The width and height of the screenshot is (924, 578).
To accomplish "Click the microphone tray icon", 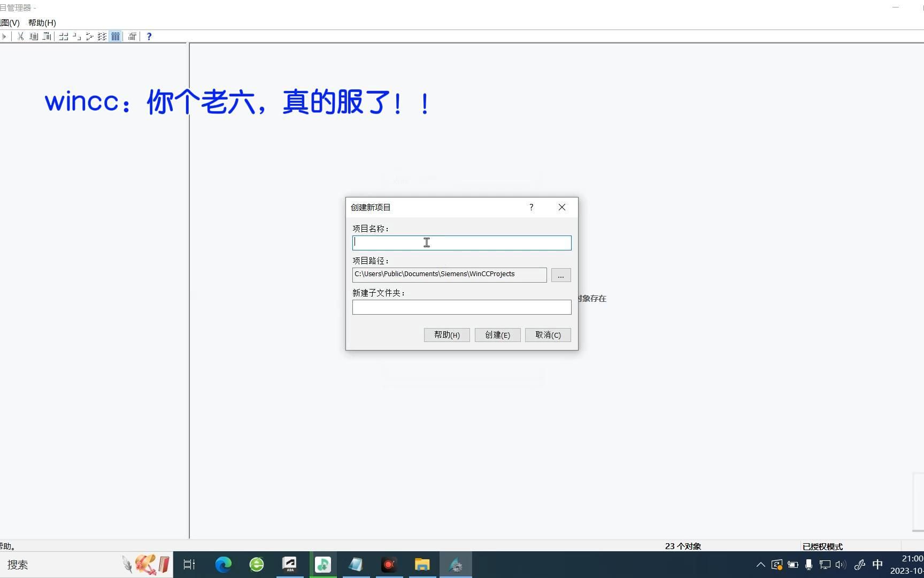I will [x=808, y=565].
